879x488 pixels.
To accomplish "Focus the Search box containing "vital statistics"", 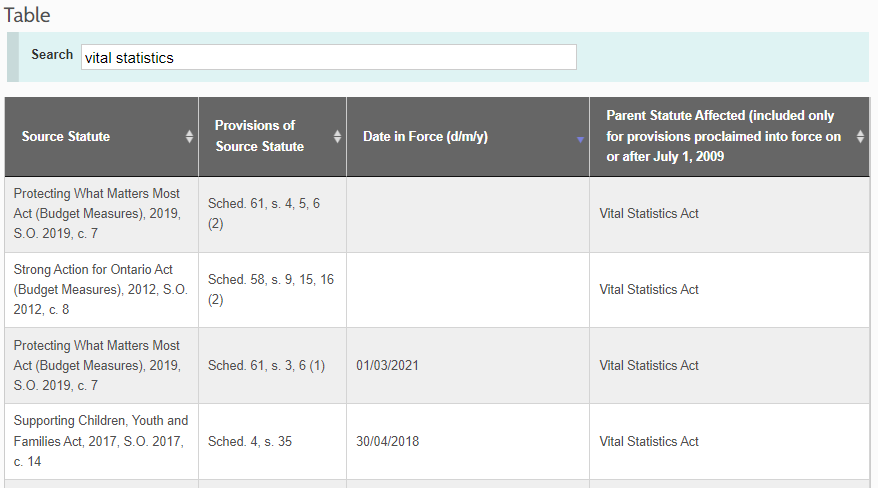I will click(328, 58).
